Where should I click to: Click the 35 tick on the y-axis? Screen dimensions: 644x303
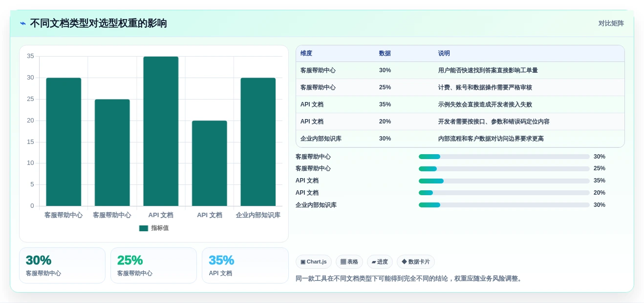pos(30,56)
